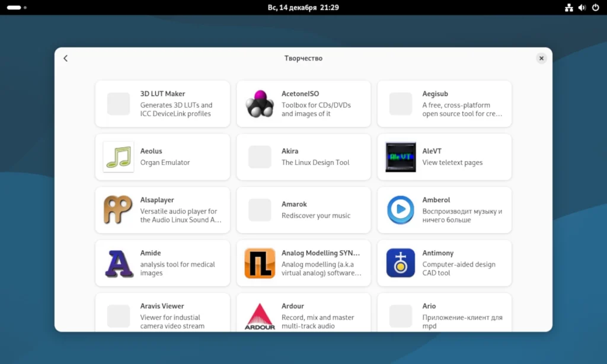Screen dimensions: 607x364
Task: Select the Aravis Viewer title text
Action: point(162,306)
